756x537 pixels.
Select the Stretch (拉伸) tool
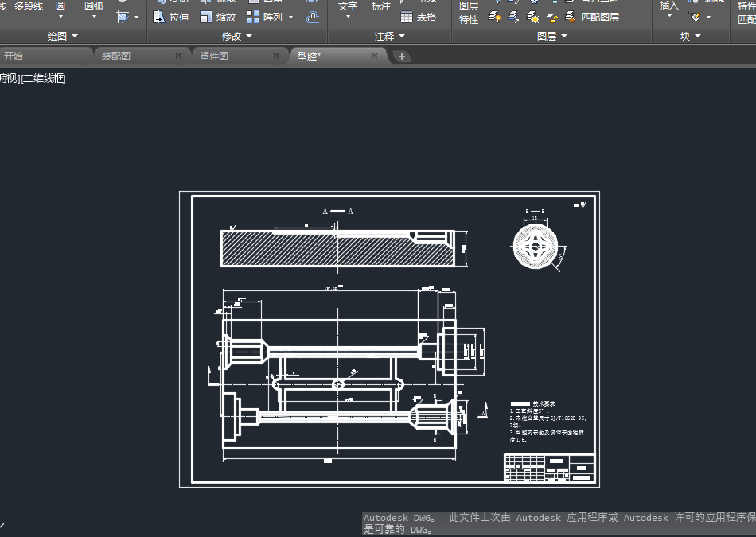[x=170, y=17]
